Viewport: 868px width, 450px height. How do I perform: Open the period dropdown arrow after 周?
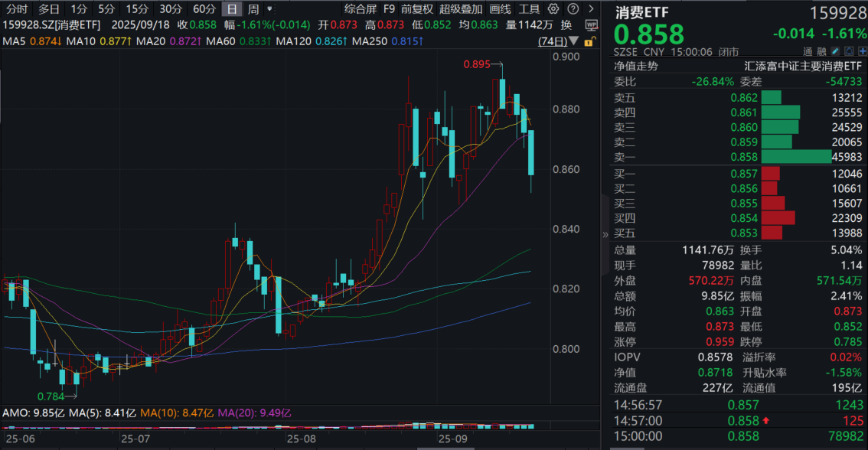[x=269, y=9]
